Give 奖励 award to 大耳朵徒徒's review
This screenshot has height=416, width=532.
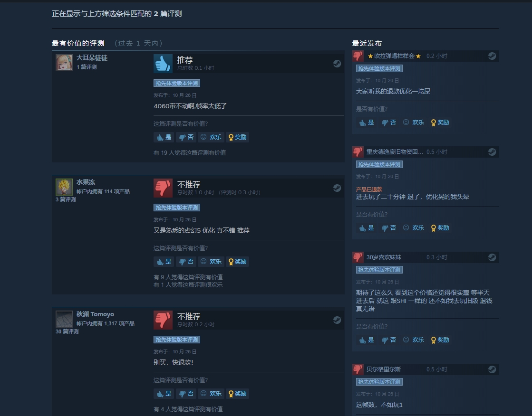[x=238, y=137]
